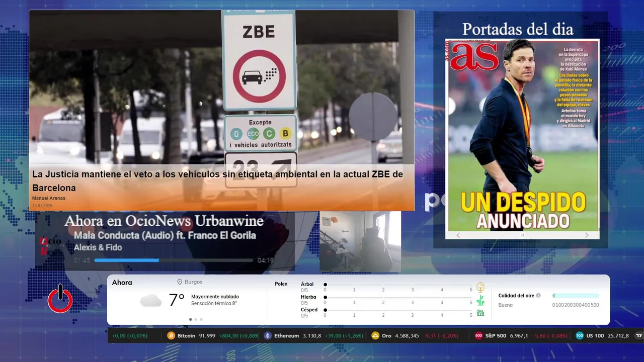Click the air quality level bar
644x362 pixels.
coord(576,296)
